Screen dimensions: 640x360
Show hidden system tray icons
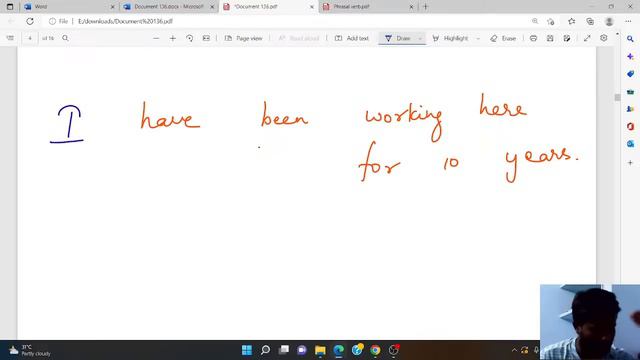514,350
